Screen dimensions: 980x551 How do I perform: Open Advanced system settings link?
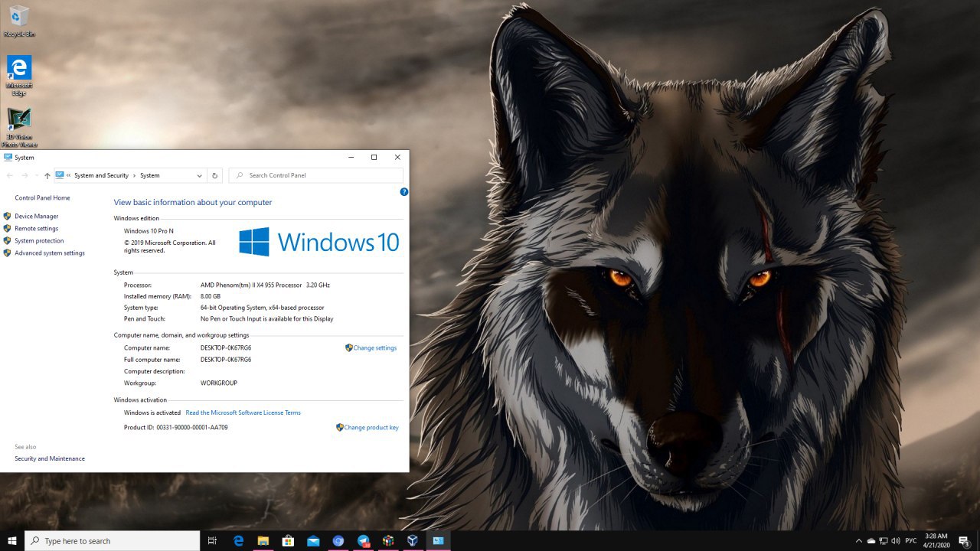[50, 253]
